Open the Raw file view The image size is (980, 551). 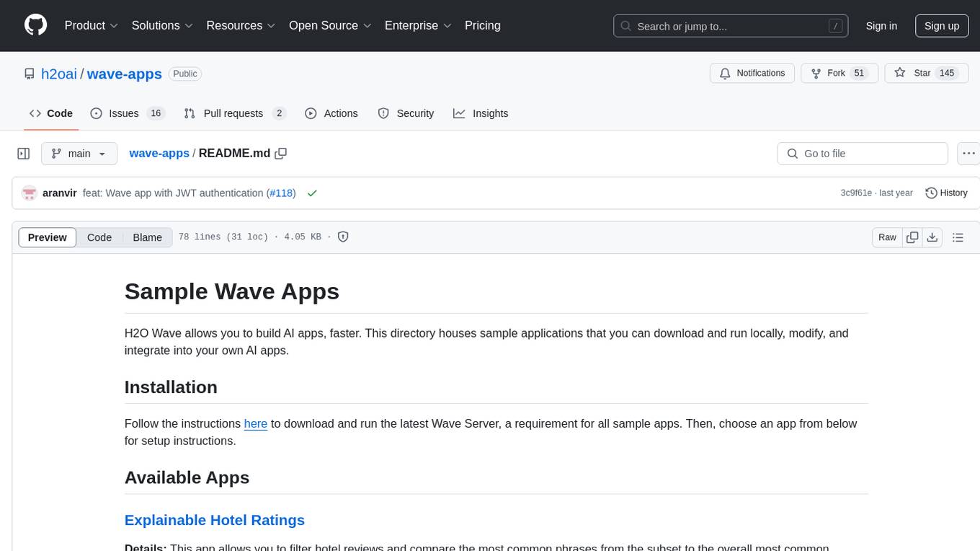tap(887, 237)
